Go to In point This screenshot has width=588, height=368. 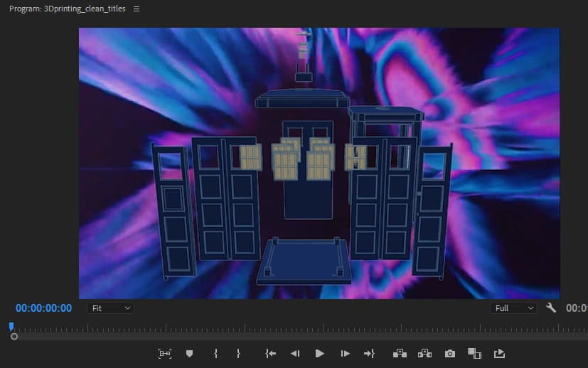[x=270, y=353]
